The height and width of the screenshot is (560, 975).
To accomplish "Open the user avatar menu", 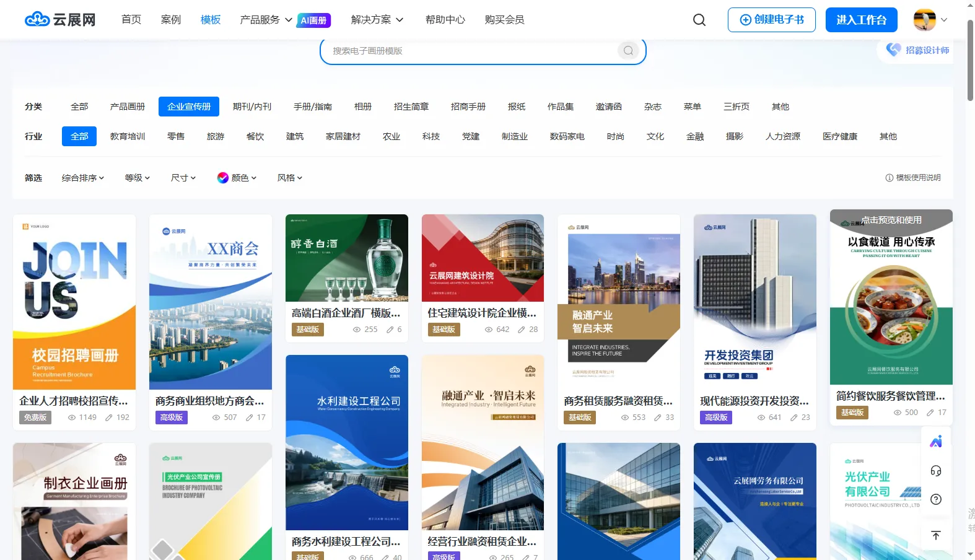I will pyautogui.click(x=925, y=20).
